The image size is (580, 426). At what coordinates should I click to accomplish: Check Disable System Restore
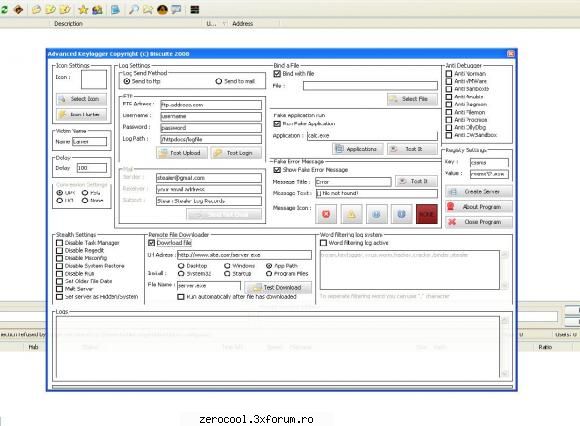tap(59, 266)
